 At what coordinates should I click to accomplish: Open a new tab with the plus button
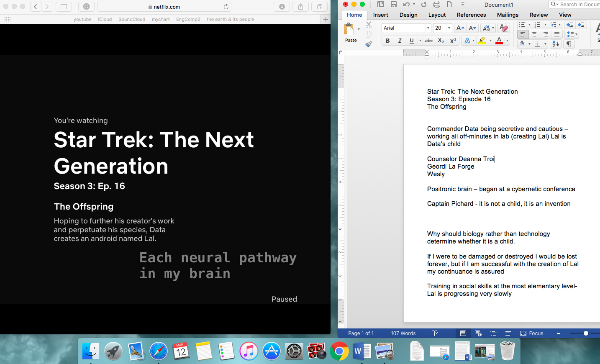(326, 19)
